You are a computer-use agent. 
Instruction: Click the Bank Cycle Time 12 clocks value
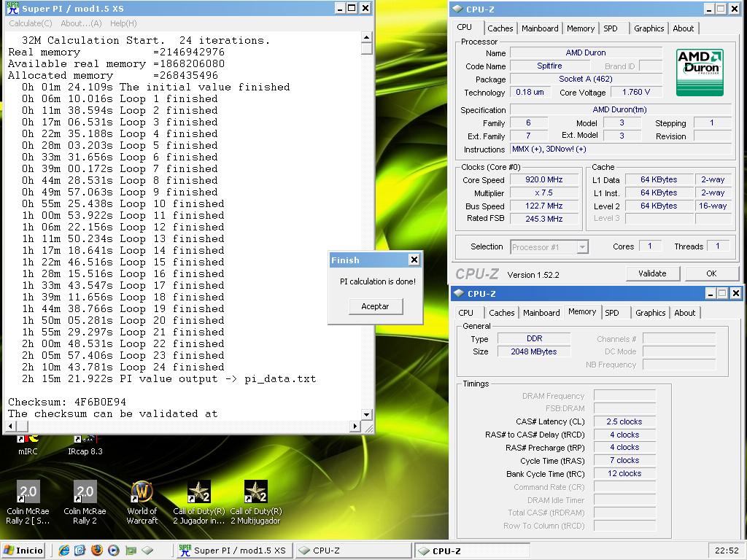click(x=624, y=473)
